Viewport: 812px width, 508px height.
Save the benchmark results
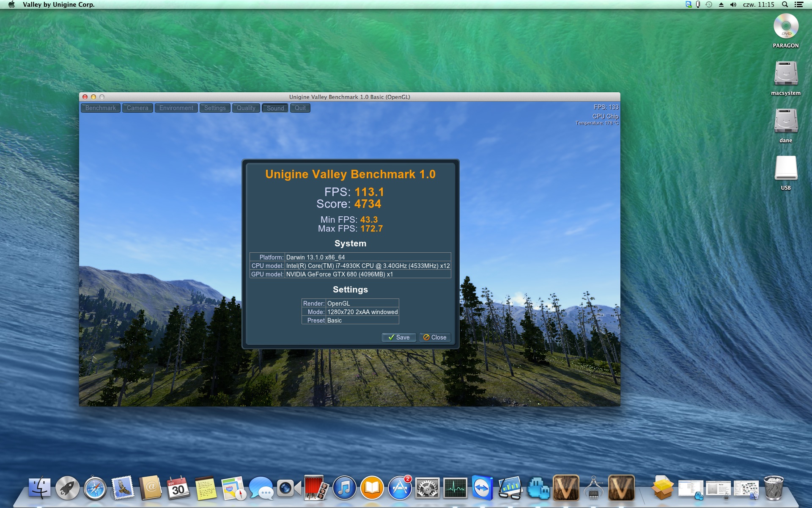(x=399, y=337)
